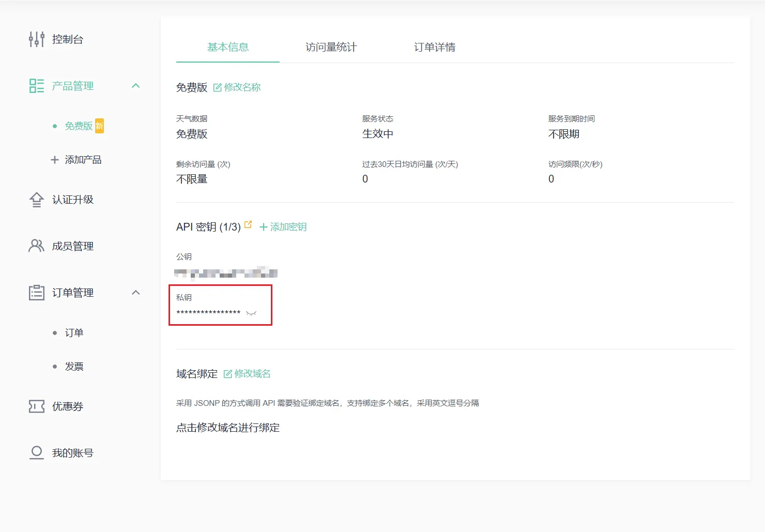
Task: Open 修改域名 to bind a domain
Action: pyautogui.click(x=253, y=373)
